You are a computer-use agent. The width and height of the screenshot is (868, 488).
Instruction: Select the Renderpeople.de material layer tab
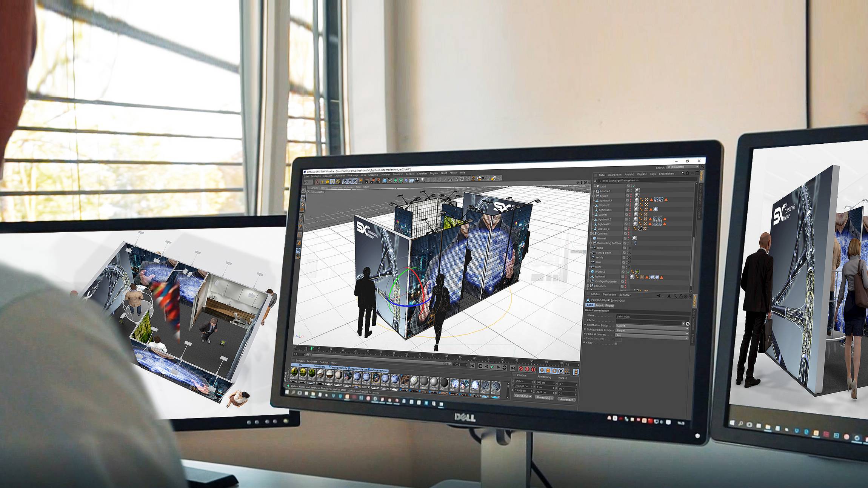(339, 368)
